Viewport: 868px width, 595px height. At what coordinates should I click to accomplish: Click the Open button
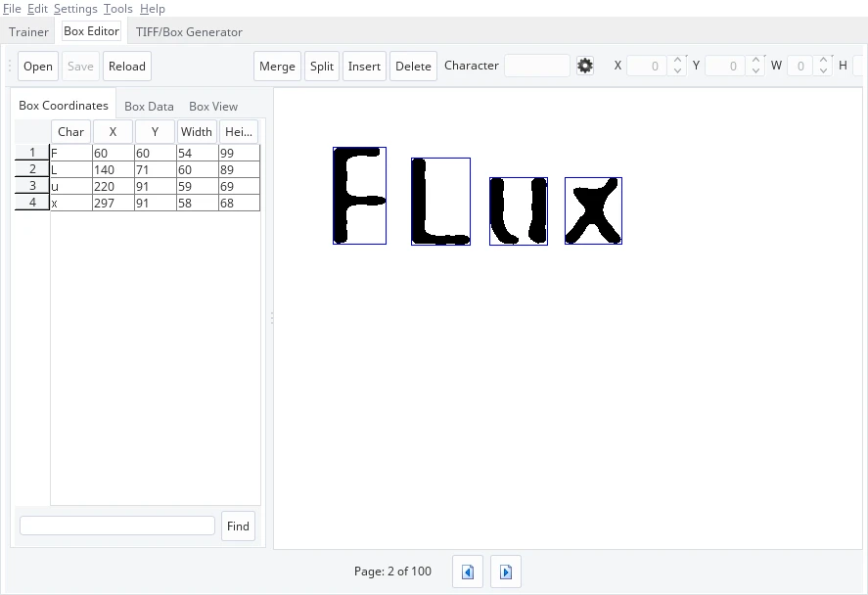(38, 67)
